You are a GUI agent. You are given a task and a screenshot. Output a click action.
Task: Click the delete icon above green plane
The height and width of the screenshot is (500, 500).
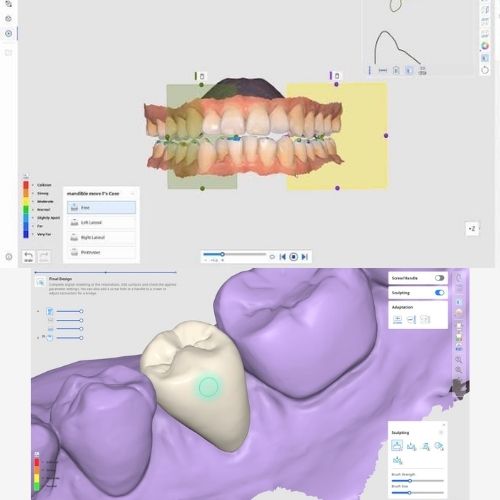click(x=202, y=76)
